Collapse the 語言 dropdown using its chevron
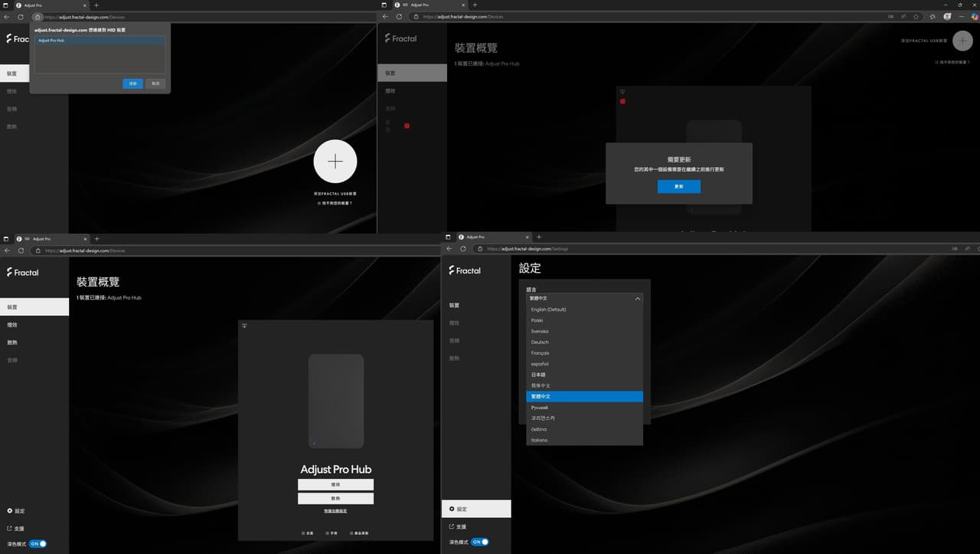The height and width of the screenshot is (554, 980). tap(638, 298)
